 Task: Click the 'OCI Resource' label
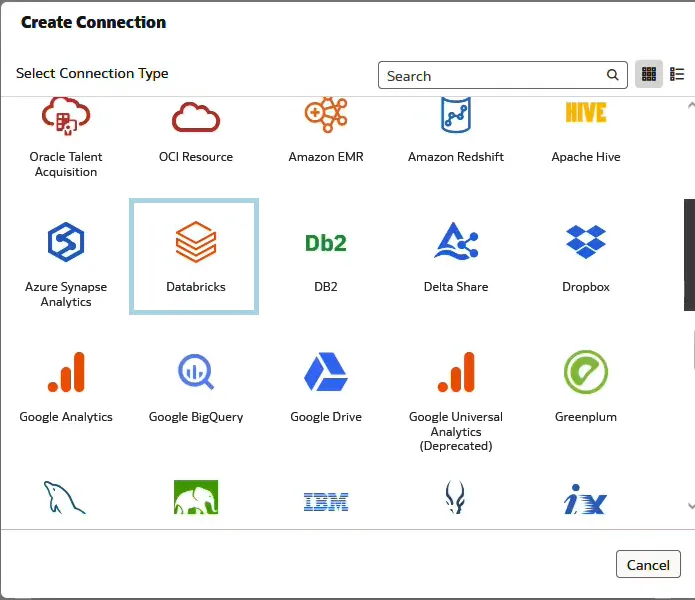pyautogui.click(x=196, y=157)
